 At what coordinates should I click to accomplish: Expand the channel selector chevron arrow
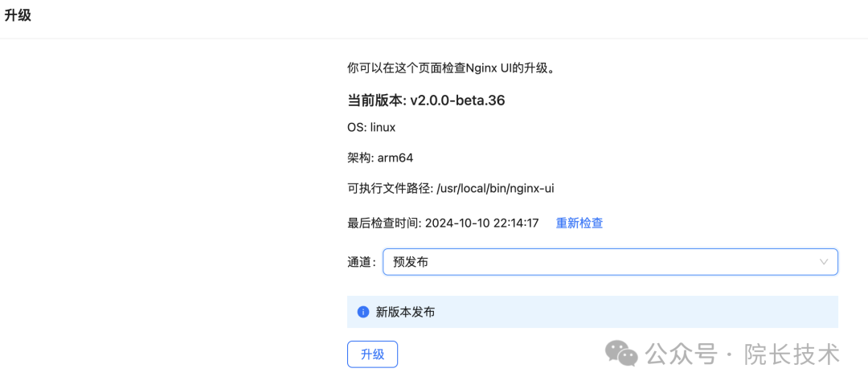pyautogui.click(x=824, y=262)
